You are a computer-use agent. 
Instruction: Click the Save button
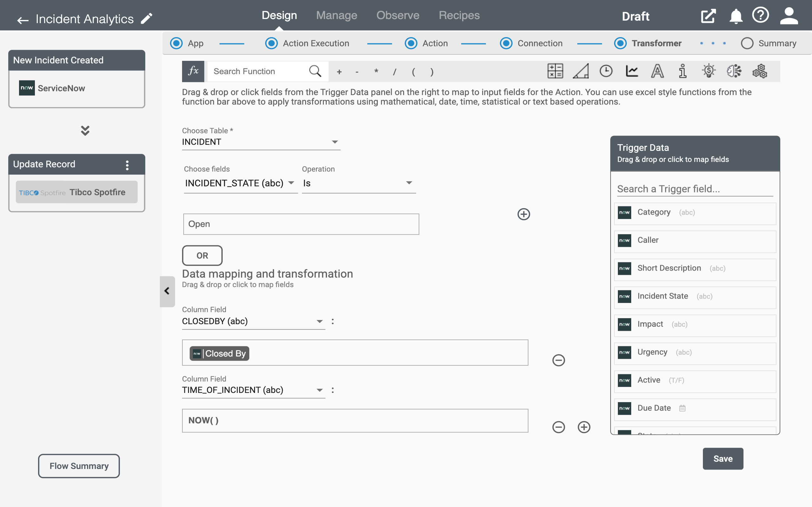pyautogui.click(x=723, y=458)
